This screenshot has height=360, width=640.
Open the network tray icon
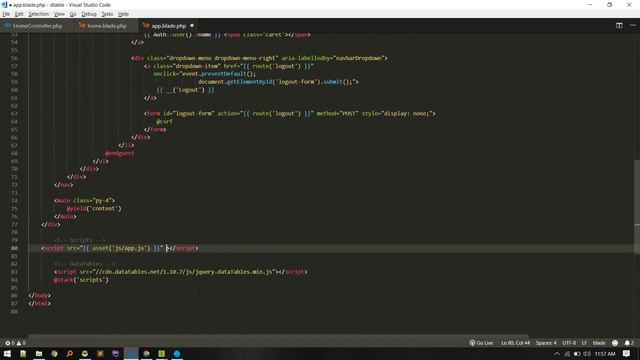coord(567,353)
